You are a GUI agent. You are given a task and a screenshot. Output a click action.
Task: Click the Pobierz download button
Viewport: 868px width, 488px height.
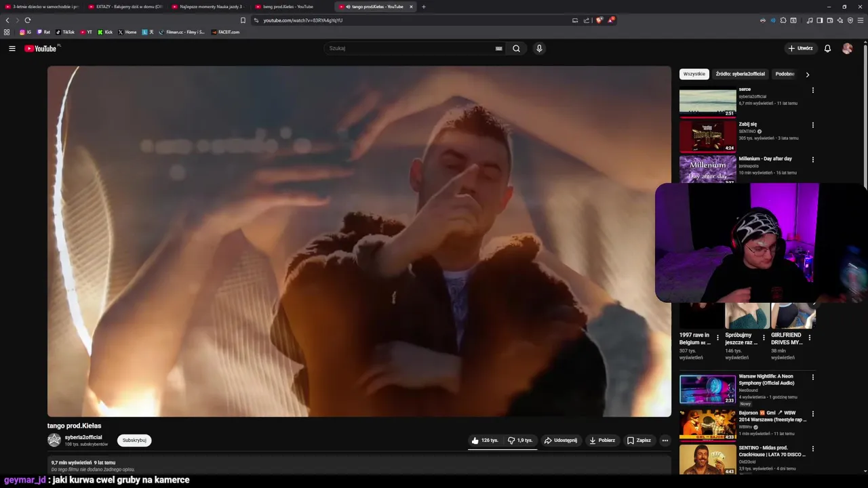602,440
